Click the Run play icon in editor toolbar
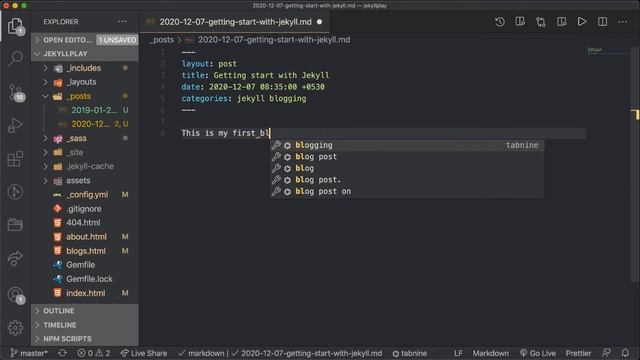This screenshot has height=360, width=640. tap(582, 22)
